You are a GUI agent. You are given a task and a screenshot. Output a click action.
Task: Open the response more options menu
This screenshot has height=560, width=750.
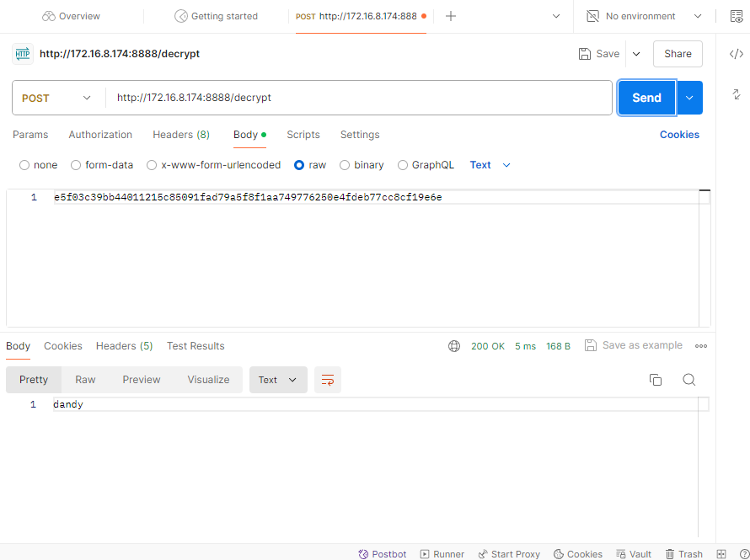click(701, 346)
